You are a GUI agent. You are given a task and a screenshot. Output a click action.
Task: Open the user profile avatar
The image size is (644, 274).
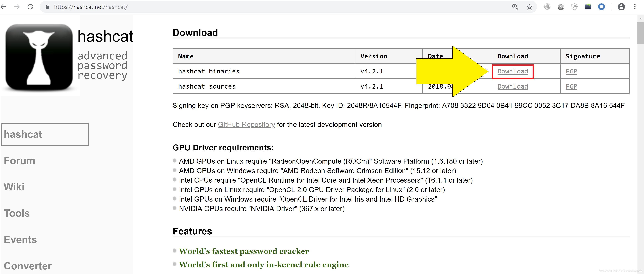621,7
